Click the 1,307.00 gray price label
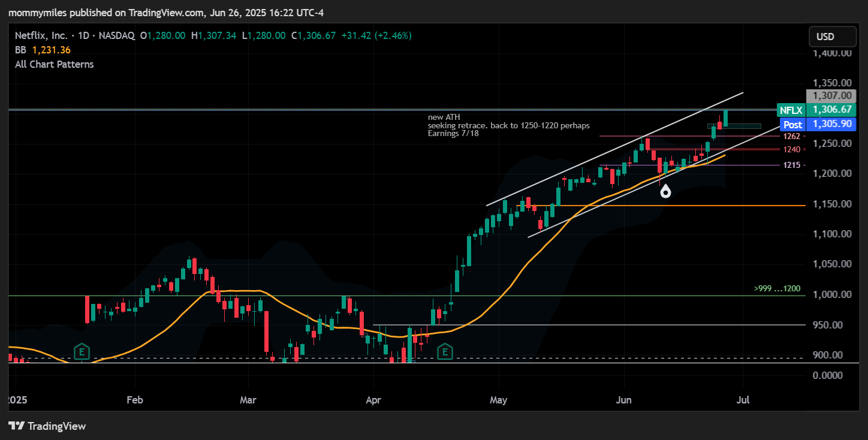The width and height of the screenshot is (868, 440). click(x=831, y=95)
